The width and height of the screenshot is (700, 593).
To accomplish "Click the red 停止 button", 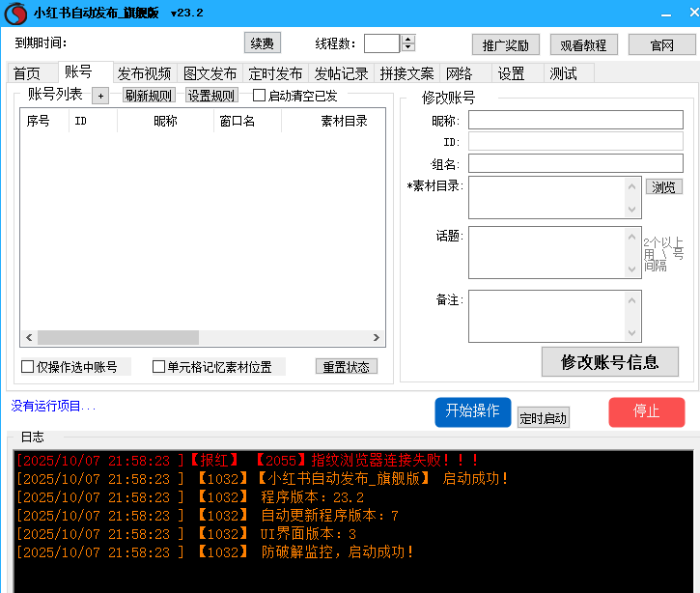I will [647, 411].
